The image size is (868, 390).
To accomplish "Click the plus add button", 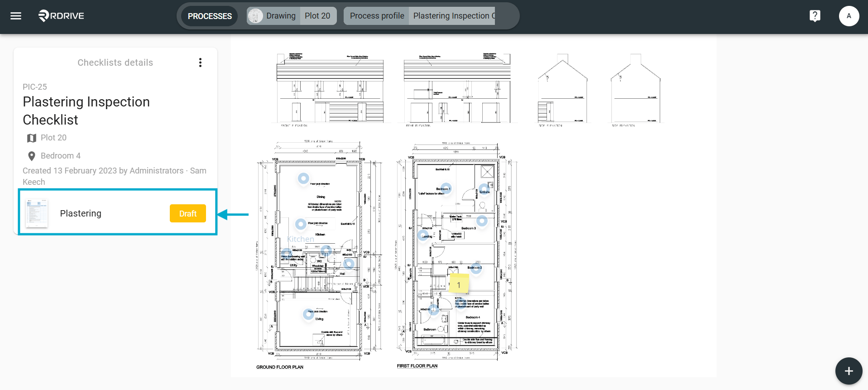I will [849, 371].
